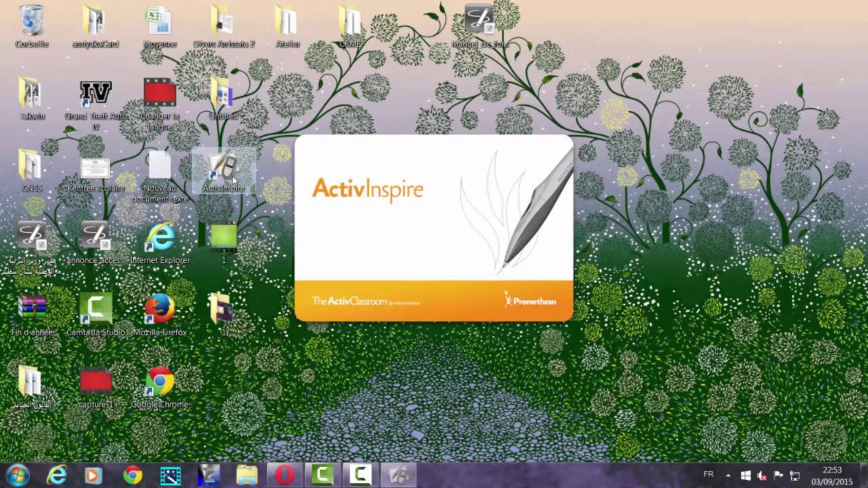Select the annonce_acces flipchart file
The height and width of the screenshot is (488, 868).
point(96,243)
